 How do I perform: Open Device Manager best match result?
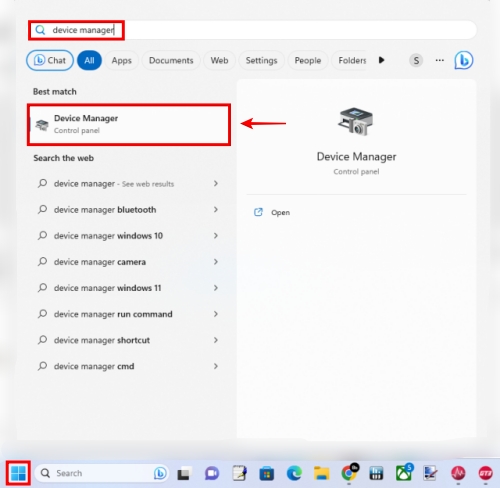(x=129, y=124)
